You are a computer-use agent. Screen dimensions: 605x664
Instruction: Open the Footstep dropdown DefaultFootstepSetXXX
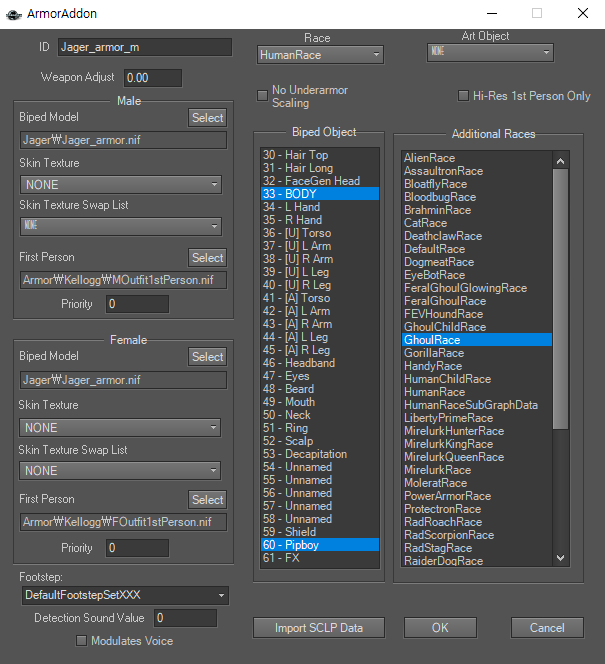(125, 595)
